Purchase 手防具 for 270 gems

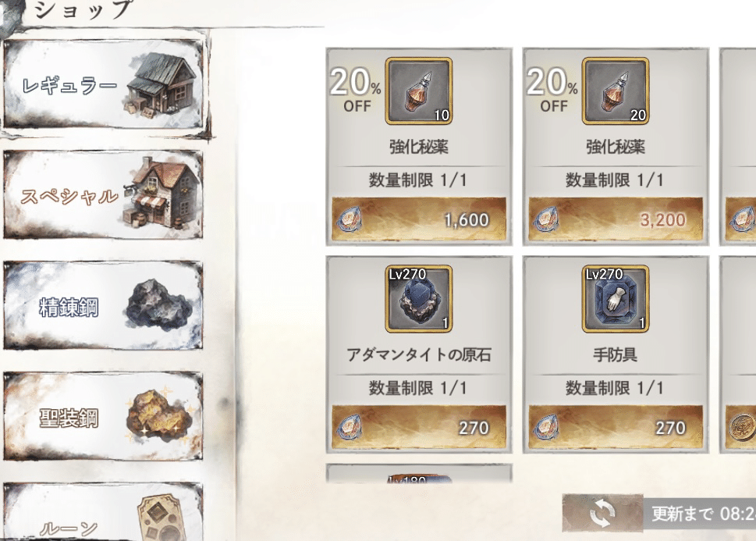(616, 428)
